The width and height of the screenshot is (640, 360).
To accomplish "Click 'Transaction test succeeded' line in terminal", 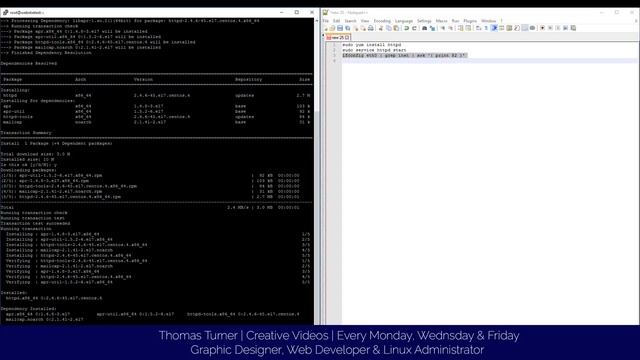I will pos(36,223).
